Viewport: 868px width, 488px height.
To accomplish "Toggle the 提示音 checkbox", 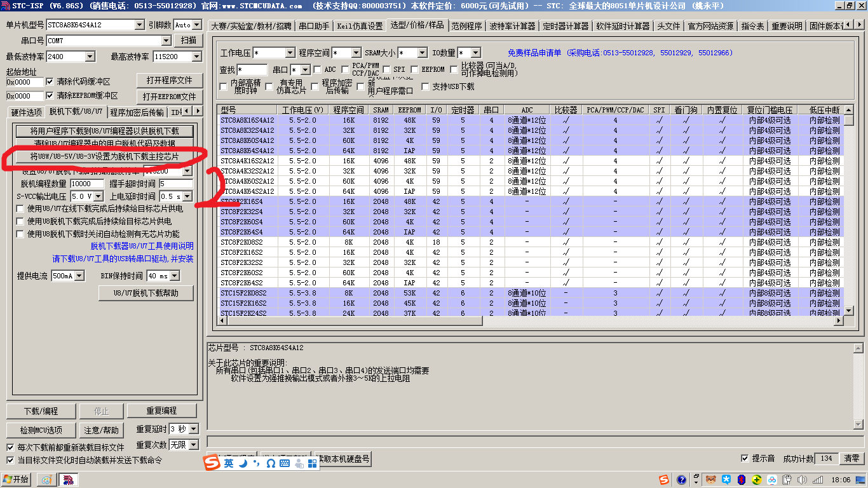I will pos(745,459).
